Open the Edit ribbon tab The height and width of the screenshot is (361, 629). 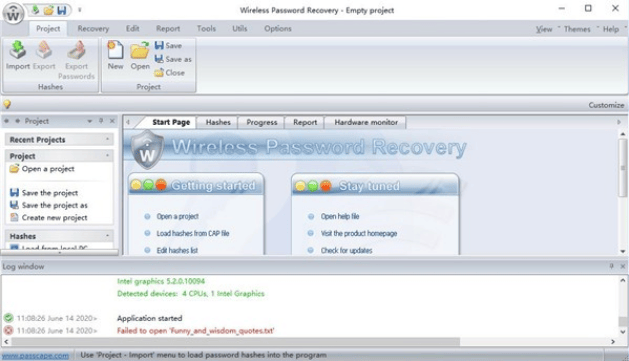point(132,28)
